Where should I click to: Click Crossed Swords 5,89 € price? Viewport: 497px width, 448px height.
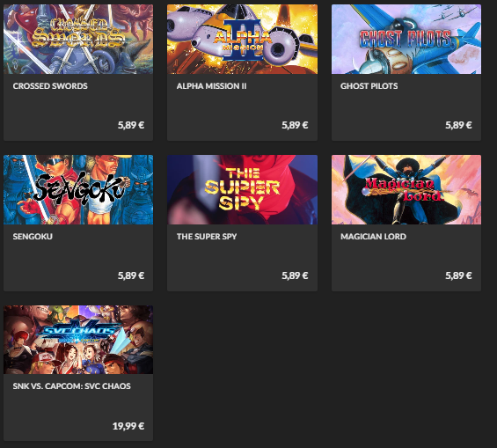[131, 125]
